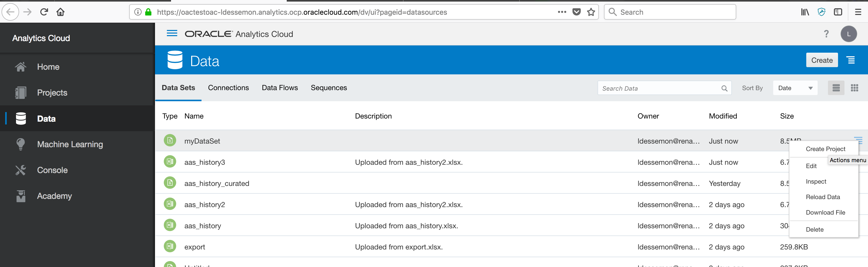Image resolution: width=868 pixels, height=267 pixels.
Task: Open the user profile avatar L
Action: (x=848, y=34)
